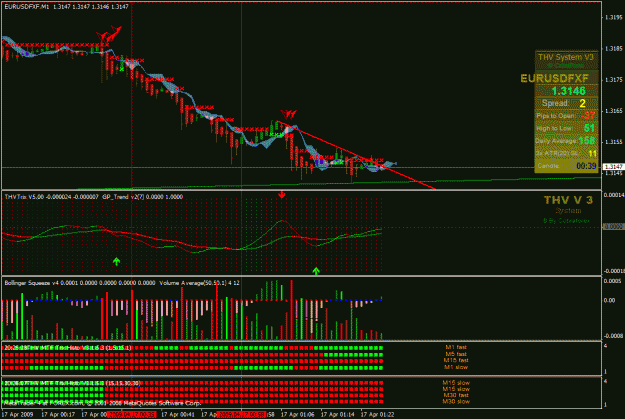
Task: Click the 17 Apr 00:17 time axis label
Action: [58, 415]
